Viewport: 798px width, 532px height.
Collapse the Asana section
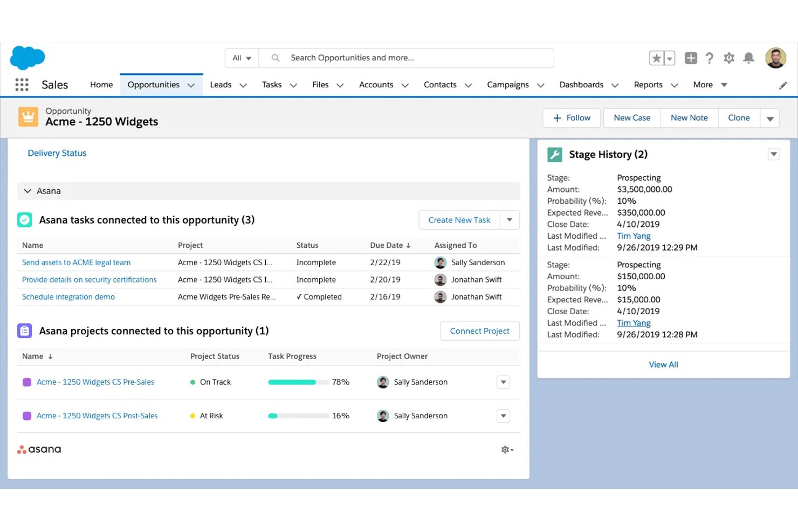[27, 191]
